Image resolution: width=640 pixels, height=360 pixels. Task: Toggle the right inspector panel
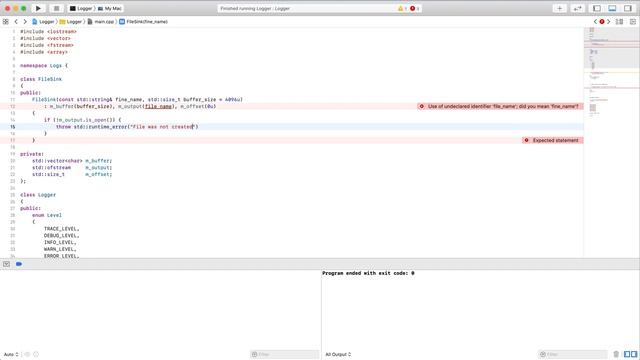coord(628,8)
